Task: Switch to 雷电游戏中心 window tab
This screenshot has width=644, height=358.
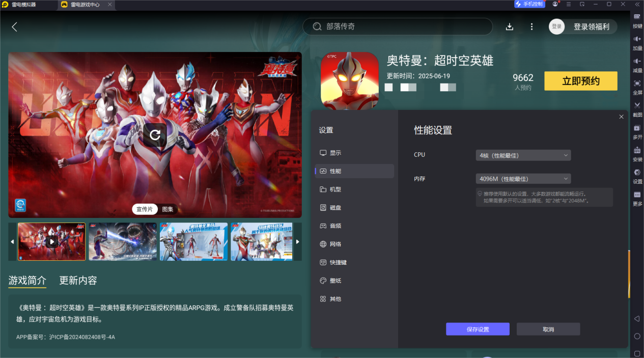Action: (86, 4)
